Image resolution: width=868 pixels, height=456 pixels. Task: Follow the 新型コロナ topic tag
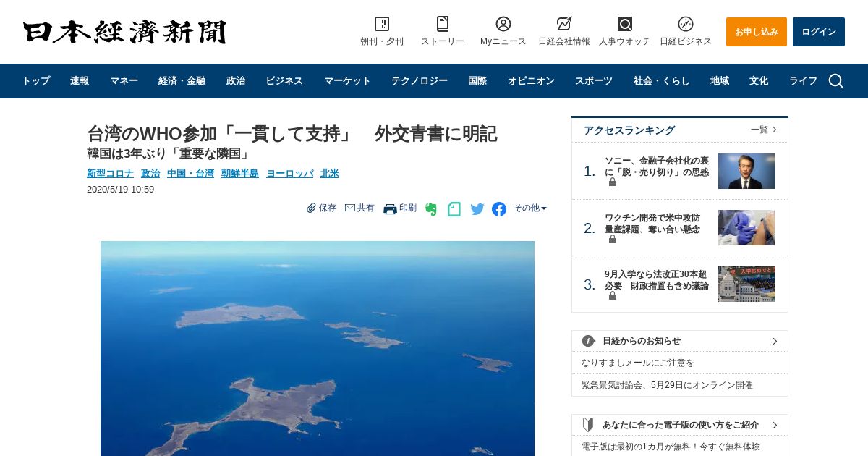pyautogui.click(x=110, y=174)
